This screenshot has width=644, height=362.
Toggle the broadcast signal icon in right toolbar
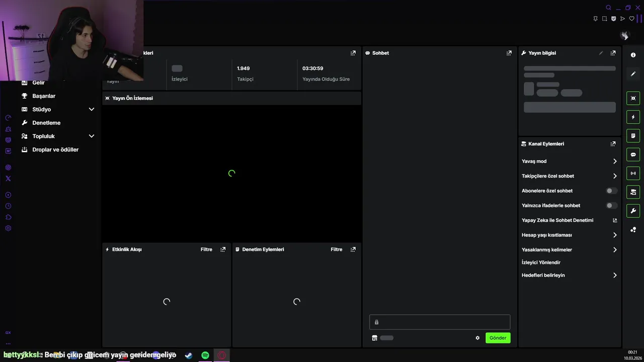(633, 173)
